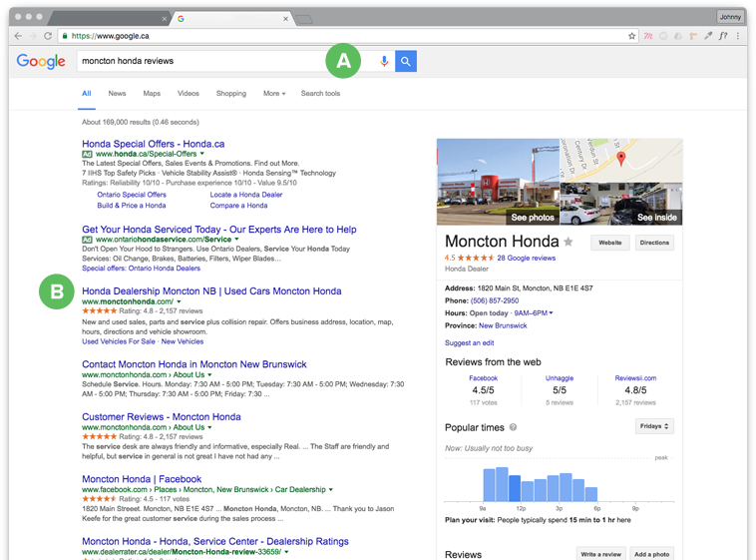
Task: Close the active Google tab
Action: pyautogui.click(x=285, y=19)
